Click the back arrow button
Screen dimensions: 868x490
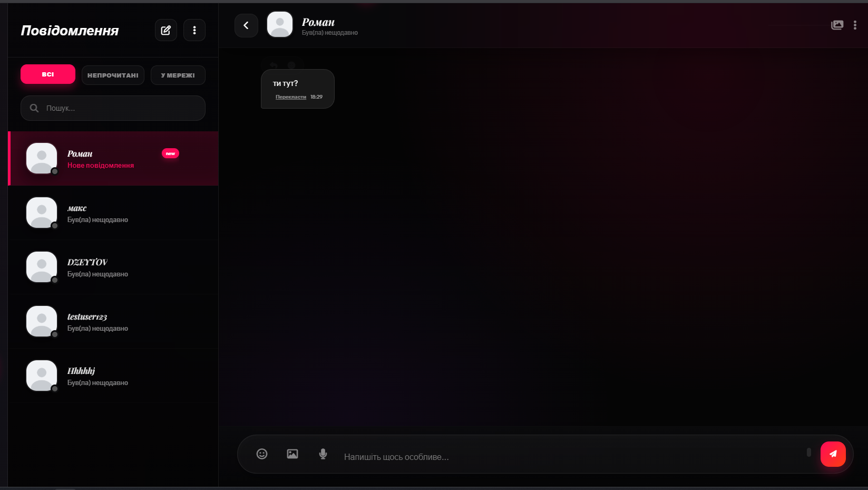pos(246,25)
